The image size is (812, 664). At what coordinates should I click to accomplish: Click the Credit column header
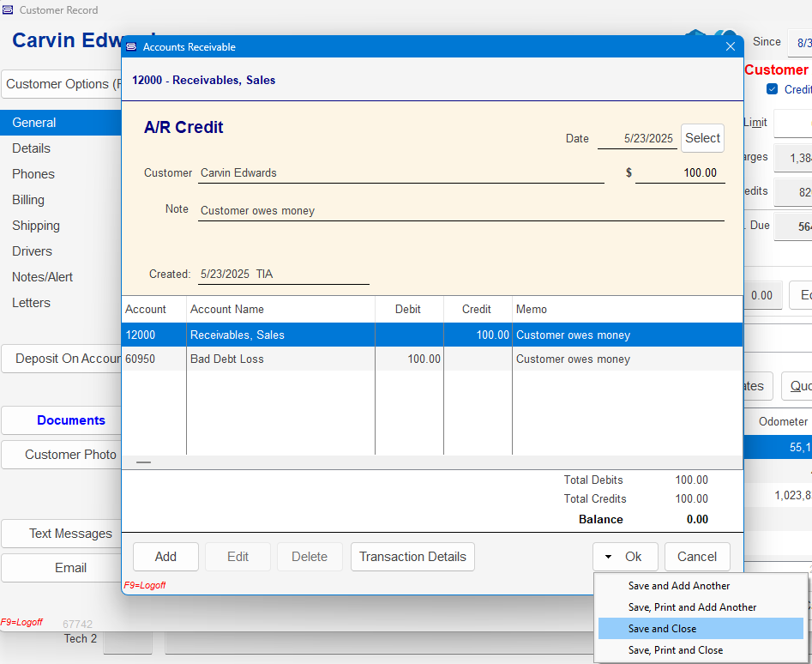coord(477,309)
